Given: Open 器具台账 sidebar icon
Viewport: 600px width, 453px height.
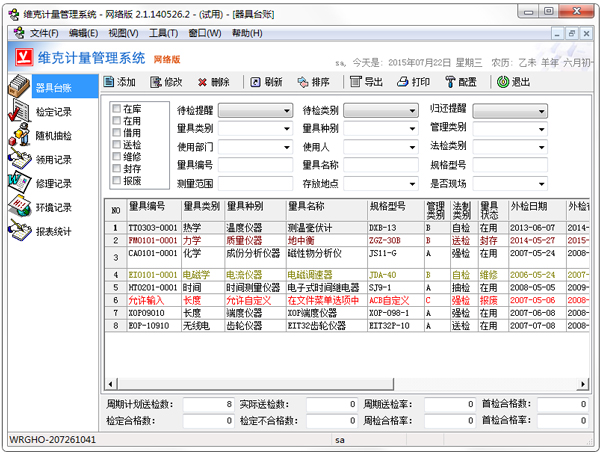Looking at the screenshot, I should (x=19, y=86).
